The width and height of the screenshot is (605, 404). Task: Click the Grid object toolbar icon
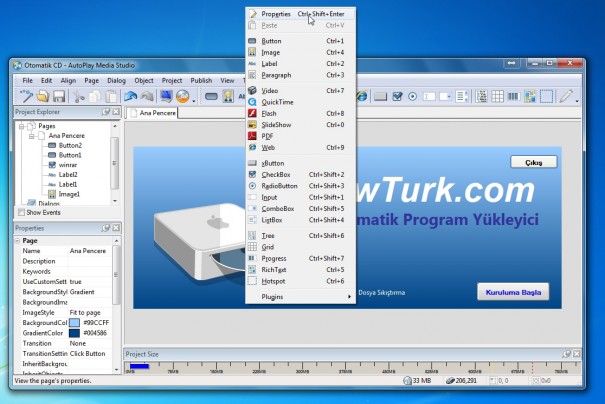pos(497,96)
